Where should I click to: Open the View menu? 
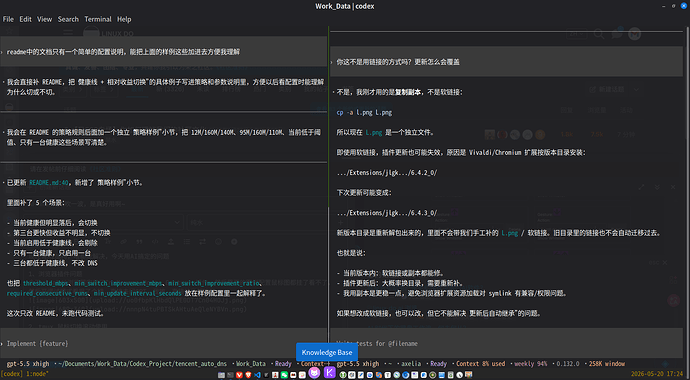(x=44, y=19)
